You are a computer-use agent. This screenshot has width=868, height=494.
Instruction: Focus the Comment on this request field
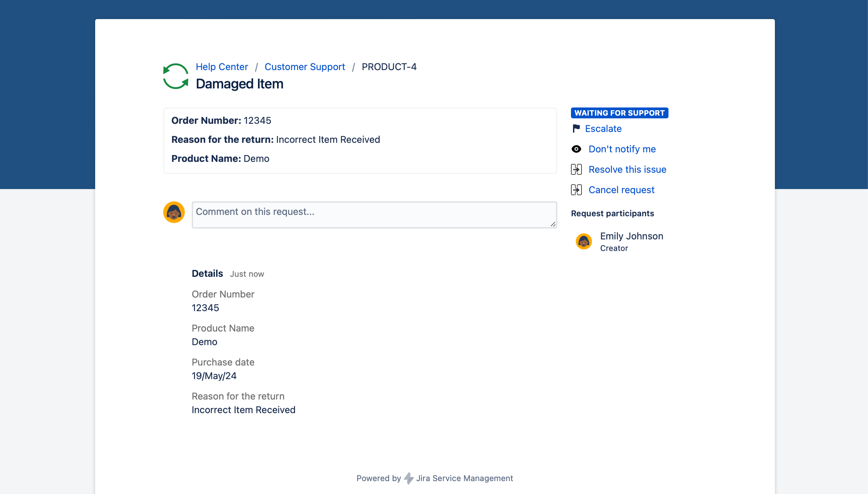coord(374,215)
